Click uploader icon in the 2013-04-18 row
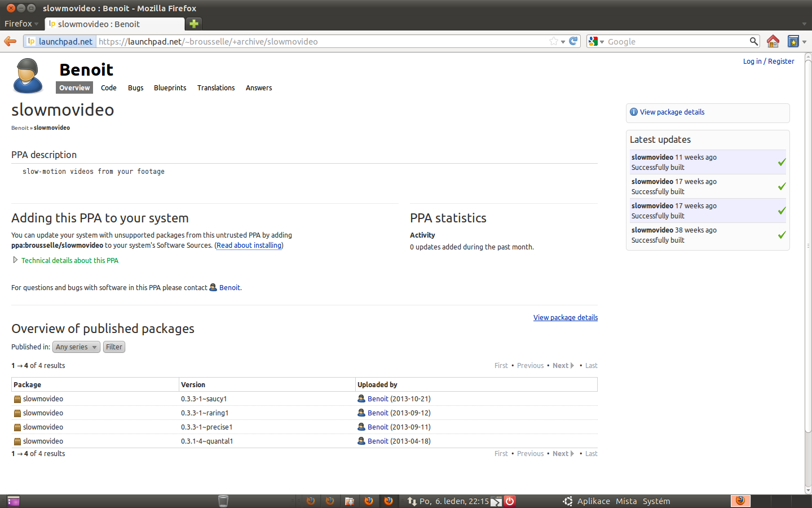 (361, 441)
